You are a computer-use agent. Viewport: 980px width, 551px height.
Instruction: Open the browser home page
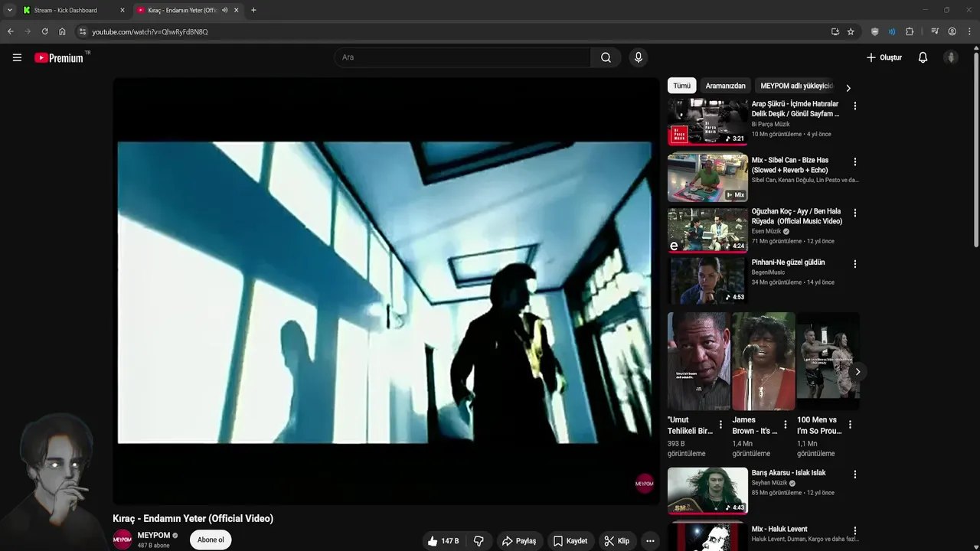point(62,31)
